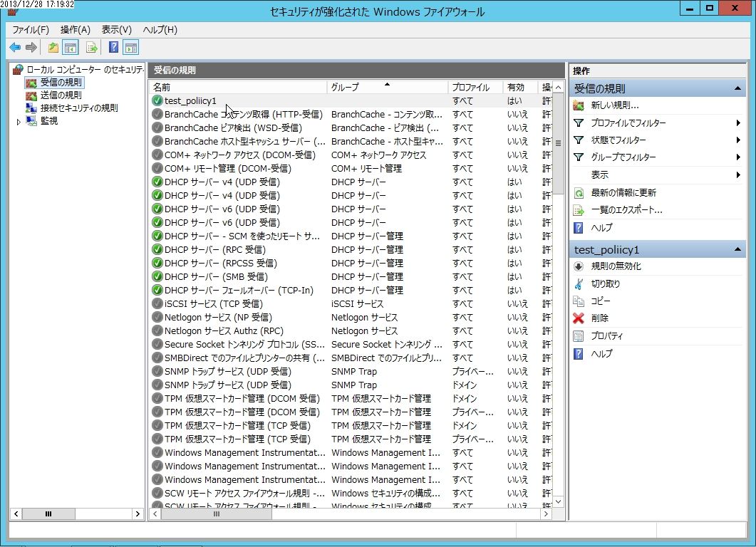Expand the 監視 tree node arrow

19,122
